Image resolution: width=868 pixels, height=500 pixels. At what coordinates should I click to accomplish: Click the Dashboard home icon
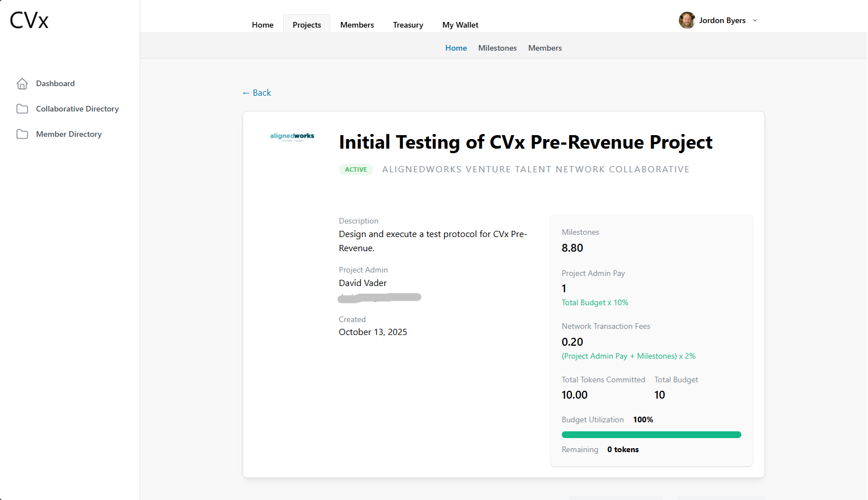click(22, 83)
